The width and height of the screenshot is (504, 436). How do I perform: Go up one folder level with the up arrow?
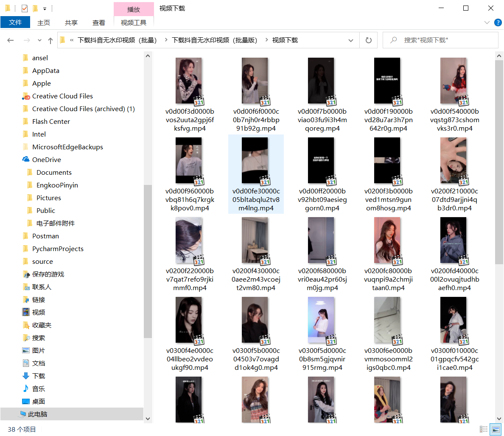(50, 40)
